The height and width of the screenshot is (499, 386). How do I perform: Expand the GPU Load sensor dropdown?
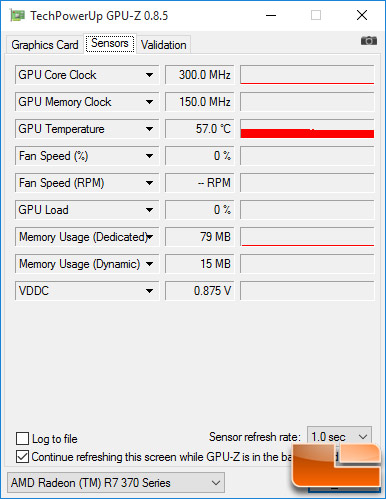[x=149, y=210]
